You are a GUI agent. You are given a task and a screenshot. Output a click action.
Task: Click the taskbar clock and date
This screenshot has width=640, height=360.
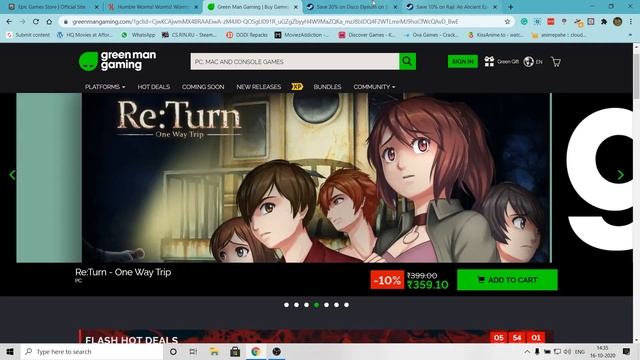602,351
